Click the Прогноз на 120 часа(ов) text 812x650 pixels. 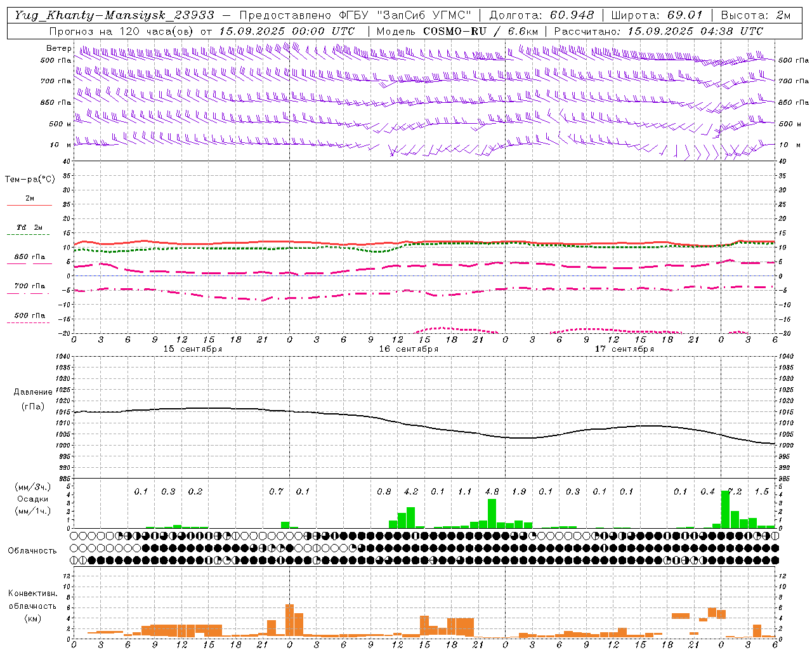(x=122, y=31)
